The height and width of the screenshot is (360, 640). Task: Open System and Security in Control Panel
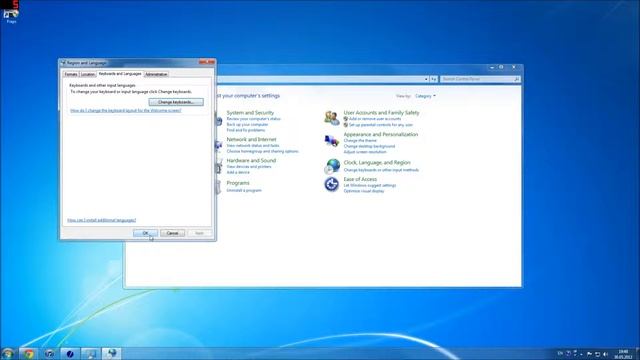coord(250,113)
